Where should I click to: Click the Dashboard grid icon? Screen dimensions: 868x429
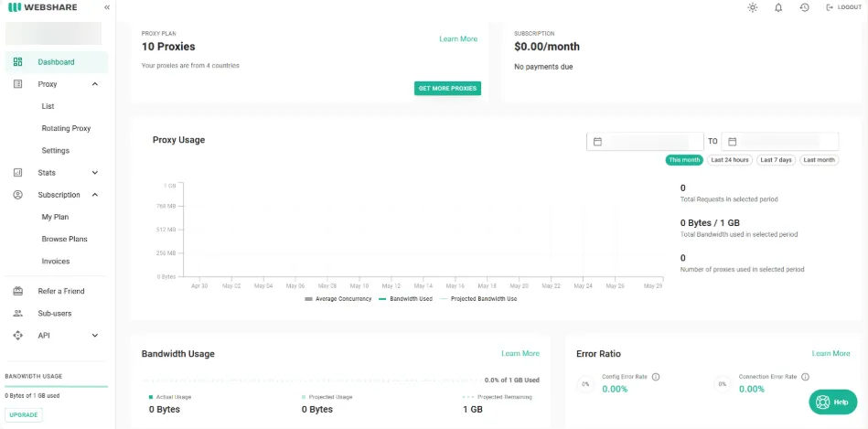(17, 62)
